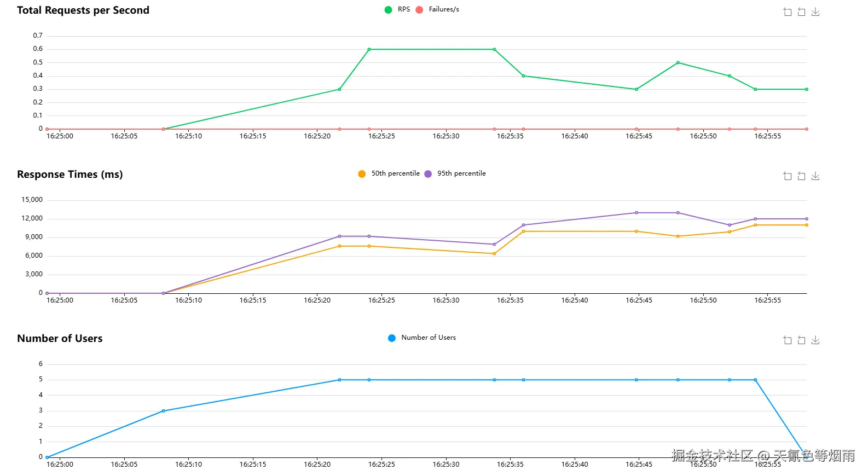Click green RPS legend color dot
868x476 pixels.
pyautogui.click(x=389, y=9)
